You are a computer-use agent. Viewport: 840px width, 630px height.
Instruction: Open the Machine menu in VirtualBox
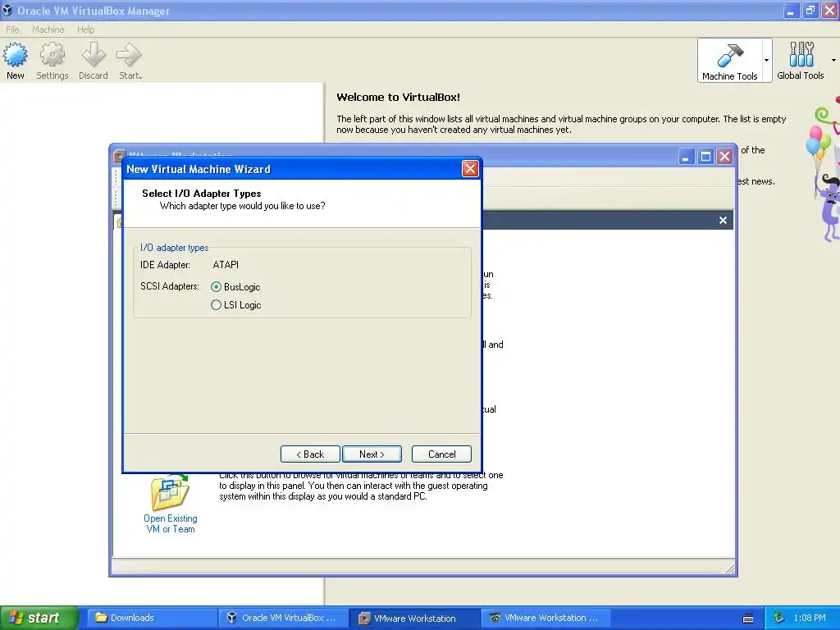[x=48, y=30]
